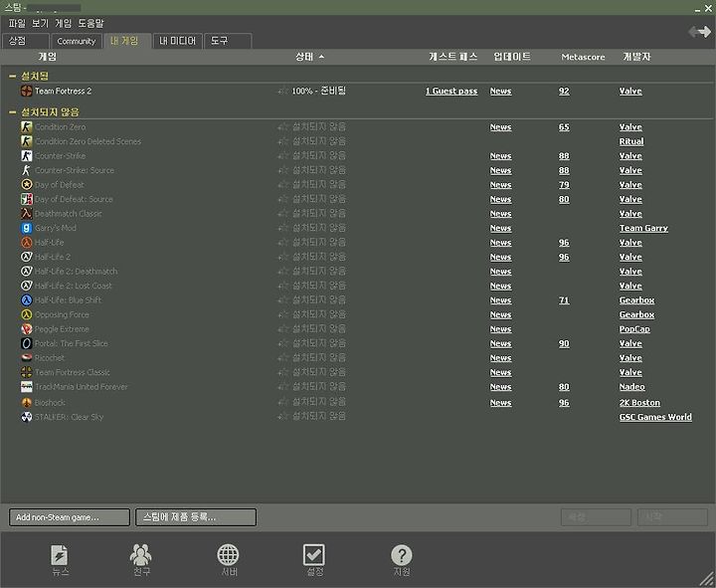The width and height of the screenshot is (716, 588).
Task: Click the Condition Zero game icon
Action: (27, 127)
